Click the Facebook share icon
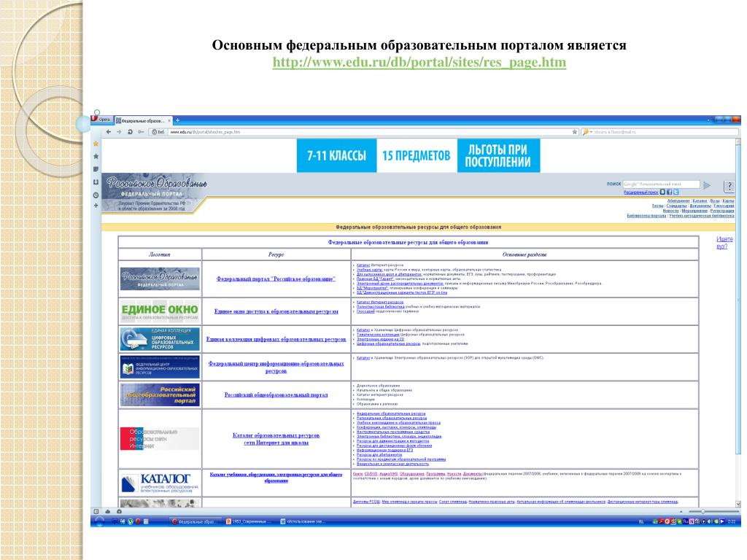 (x=670, y=192)
